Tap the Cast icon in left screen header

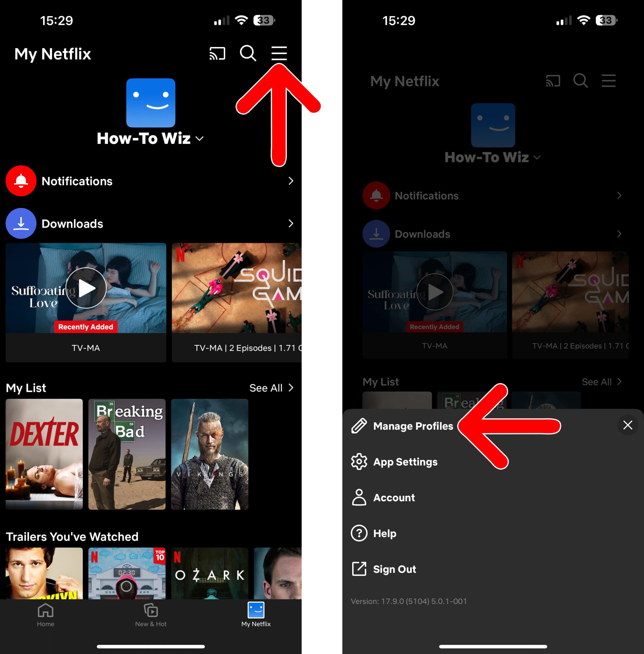[x=217, y=53]
